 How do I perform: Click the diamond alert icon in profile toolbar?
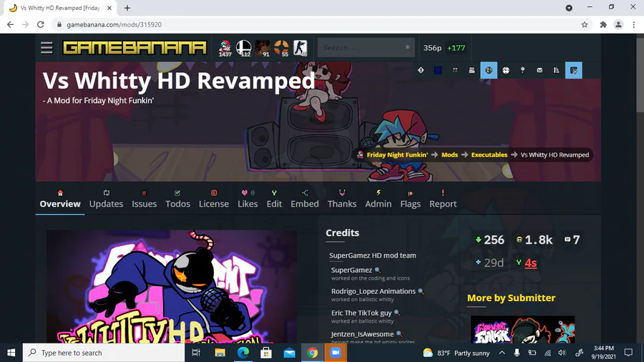[x=421, y=70]
